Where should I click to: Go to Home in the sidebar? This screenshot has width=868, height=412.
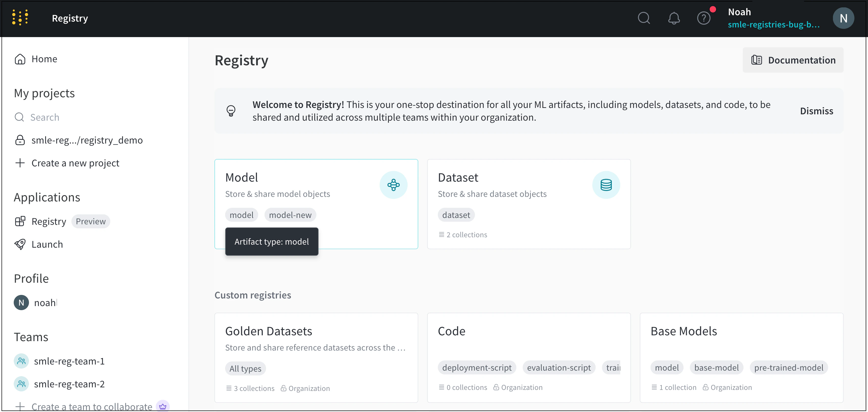44,59
